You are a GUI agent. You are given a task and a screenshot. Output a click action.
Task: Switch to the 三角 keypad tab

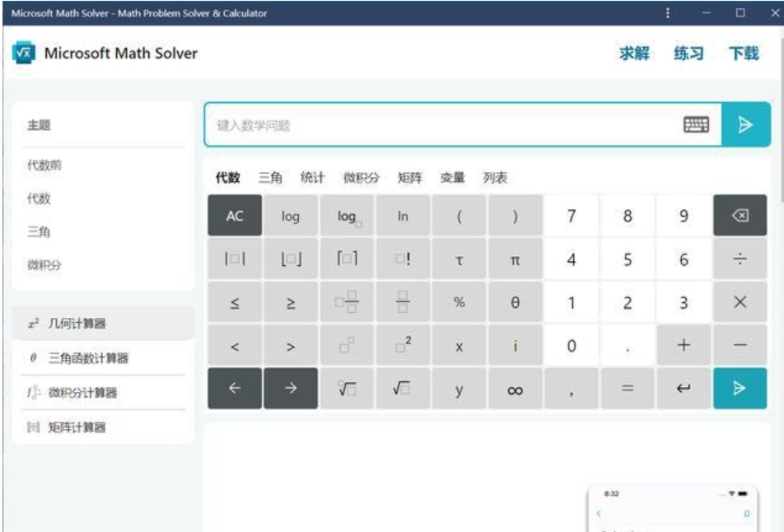(270, 178)
